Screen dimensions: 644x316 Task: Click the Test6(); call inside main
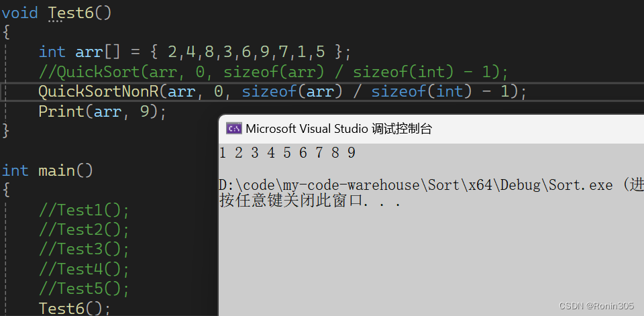pyautogui.click(x=74, y=308)
